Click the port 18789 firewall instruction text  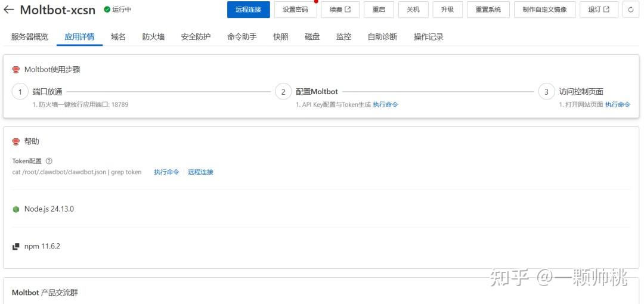(80, 105)
